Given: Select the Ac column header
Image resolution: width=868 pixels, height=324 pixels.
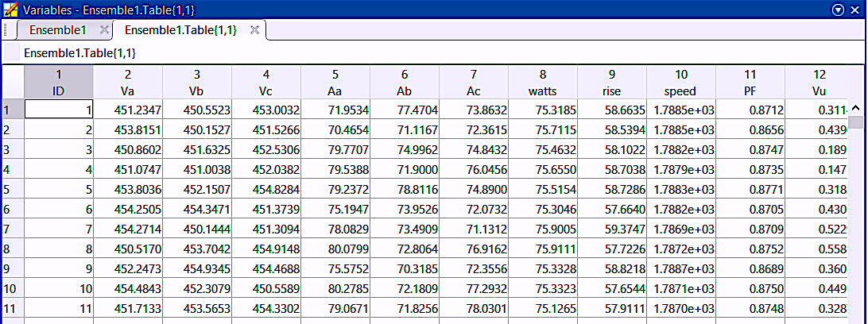Looking at the screenshot, I should [x=474, y=83].
